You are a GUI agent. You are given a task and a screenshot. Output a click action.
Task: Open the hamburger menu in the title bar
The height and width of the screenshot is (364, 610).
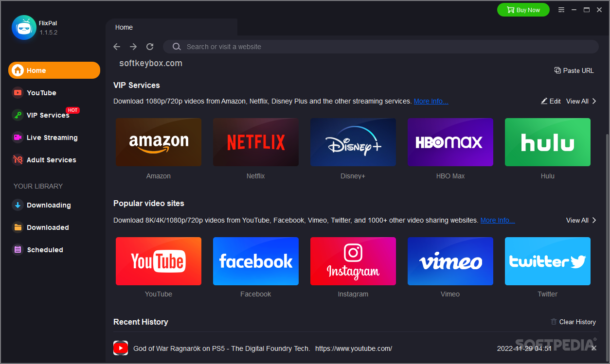point(561,10)
